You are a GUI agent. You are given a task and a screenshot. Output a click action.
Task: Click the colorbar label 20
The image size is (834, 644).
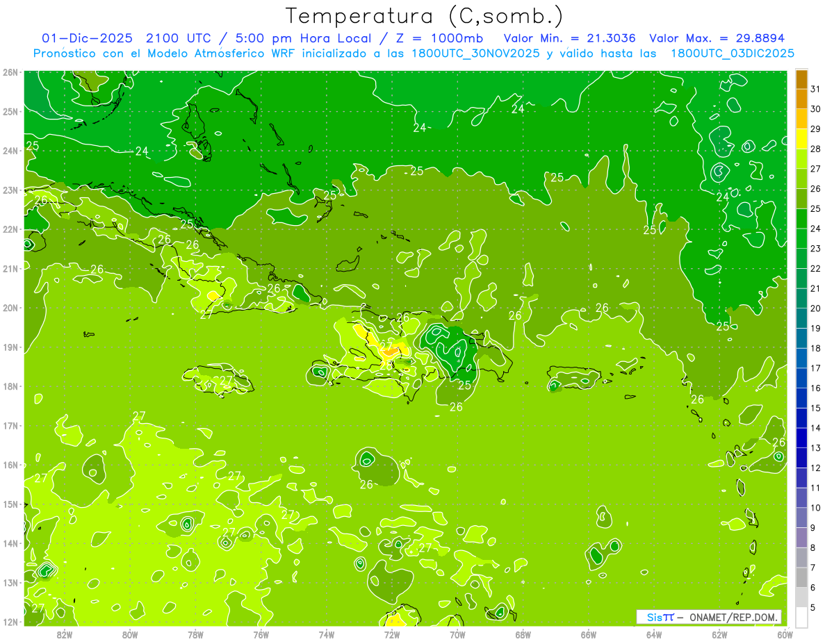tap(816, 308)
